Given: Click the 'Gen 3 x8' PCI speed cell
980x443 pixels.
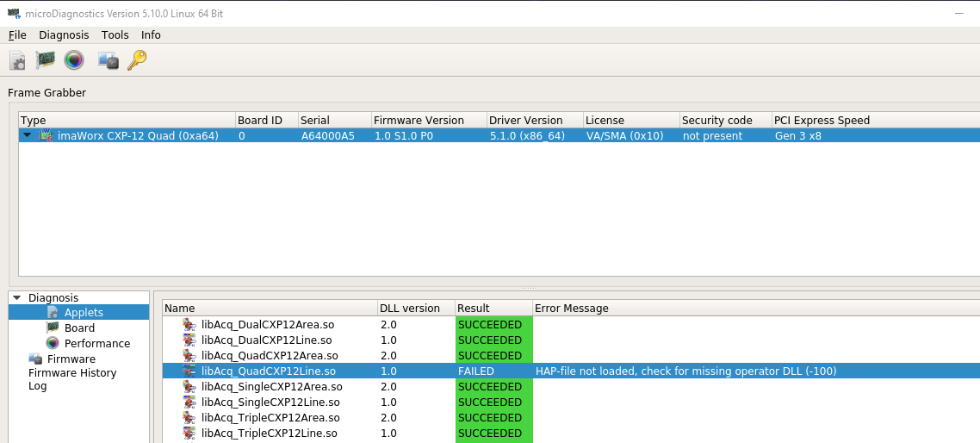Looking at the screenshot, I should tap(798, 135).
